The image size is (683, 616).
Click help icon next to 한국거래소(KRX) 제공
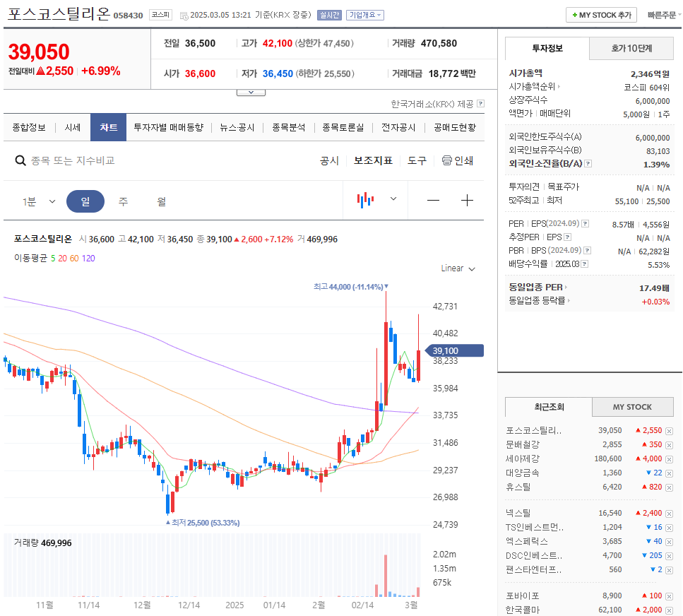point(481,104)
